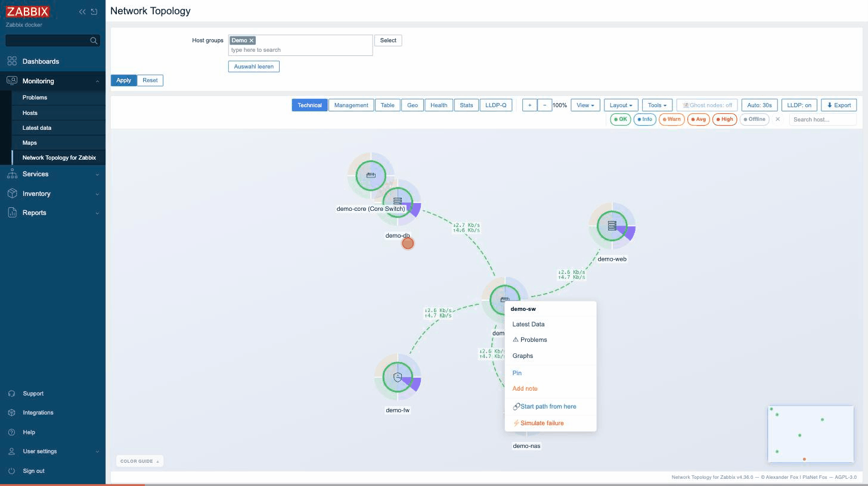Expand the Services menu section
Image resolution: width=868 pixels, height=486 pixels.
[x=97, y=175]
